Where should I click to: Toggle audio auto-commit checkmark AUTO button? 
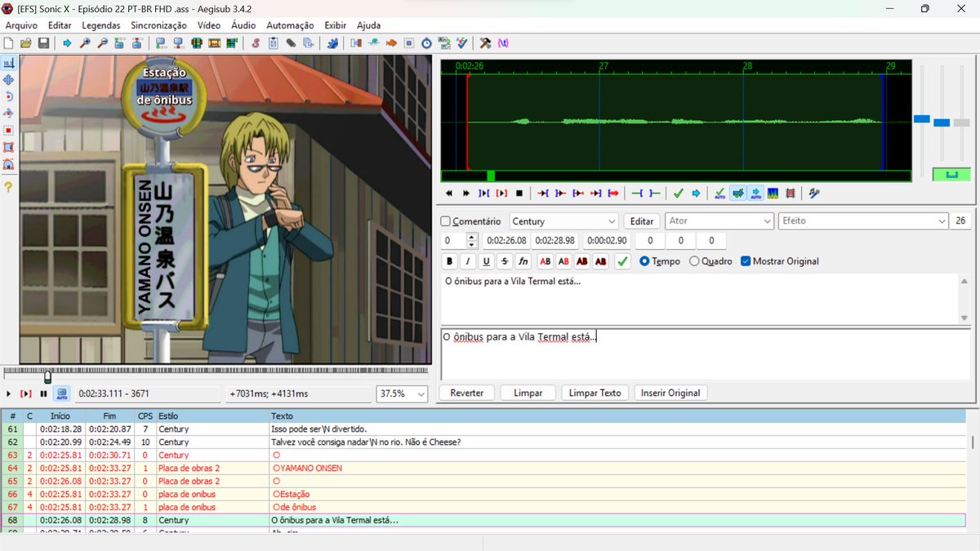pyautogui.click(x=719, y=193)
